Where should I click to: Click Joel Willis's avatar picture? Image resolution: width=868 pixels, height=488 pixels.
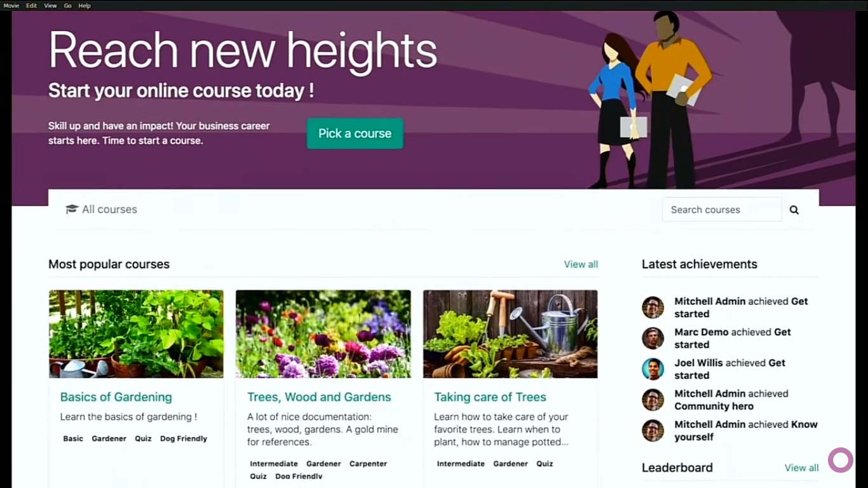[x=653, y=369]
